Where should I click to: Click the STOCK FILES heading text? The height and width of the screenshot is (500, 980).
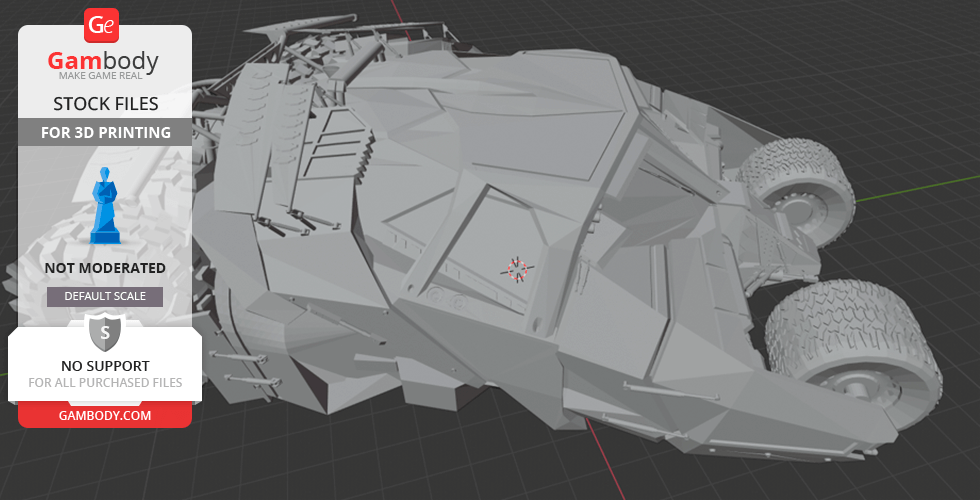(x=105, y=104)
